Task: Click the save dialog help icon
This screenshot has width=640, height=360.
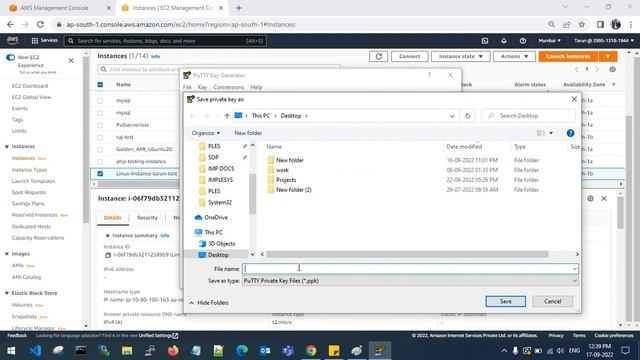Action: click(x=570, y=133)
